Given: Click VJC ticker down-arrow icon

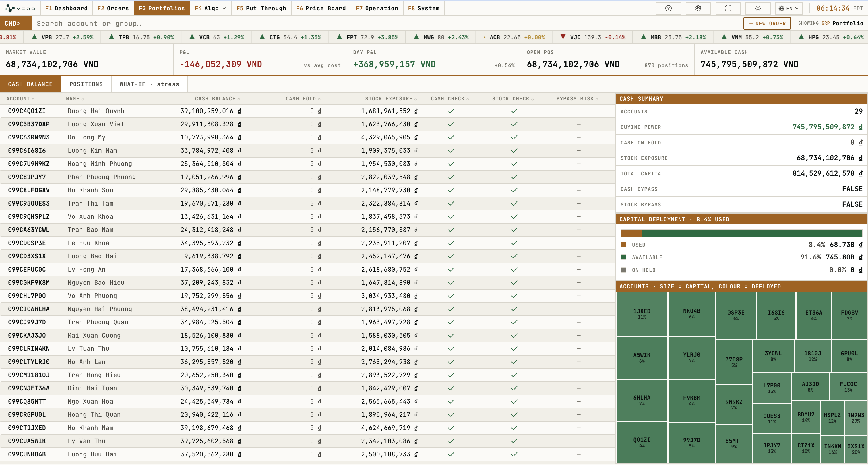Looking at the screenshot, I should tap(563, 37).
